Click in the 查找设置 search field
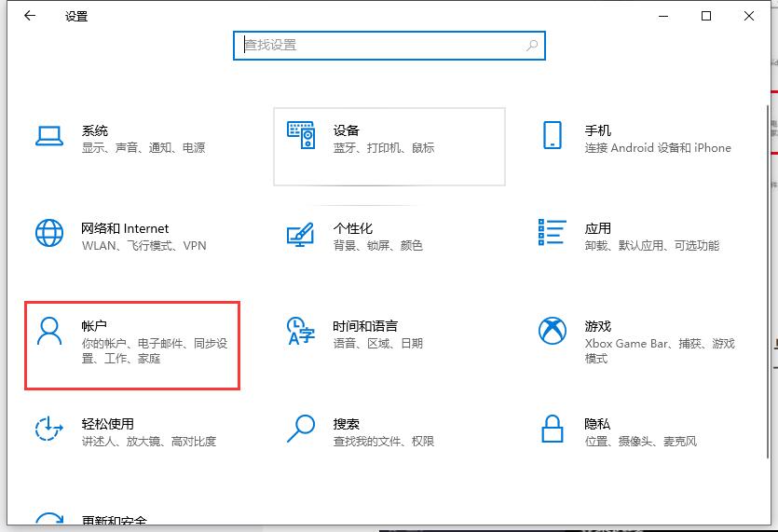778x532 pixels. (x=389, y=46)
